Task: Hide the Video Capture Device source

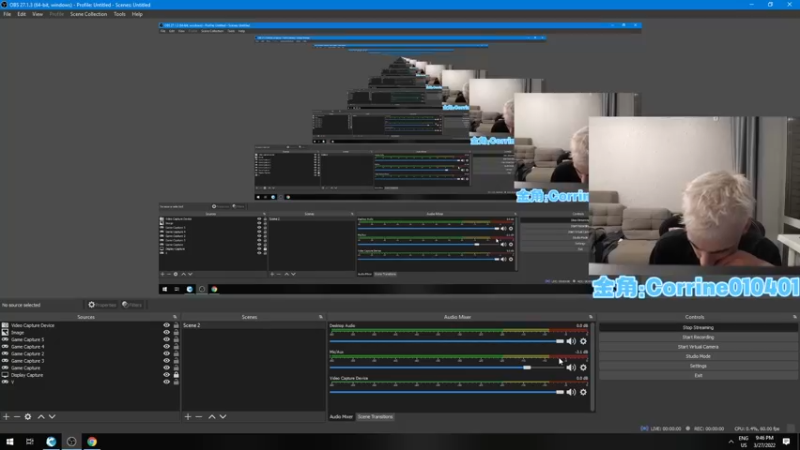Action: coord(166,325)
